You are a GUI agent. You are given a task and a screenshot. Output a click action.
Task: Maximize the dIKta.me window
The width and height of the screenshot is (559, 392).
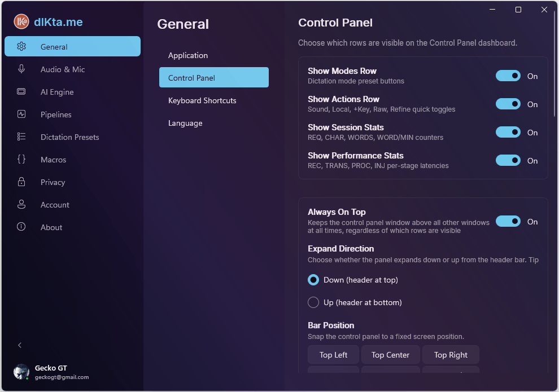pyautogui.click(x=518, y=10)
